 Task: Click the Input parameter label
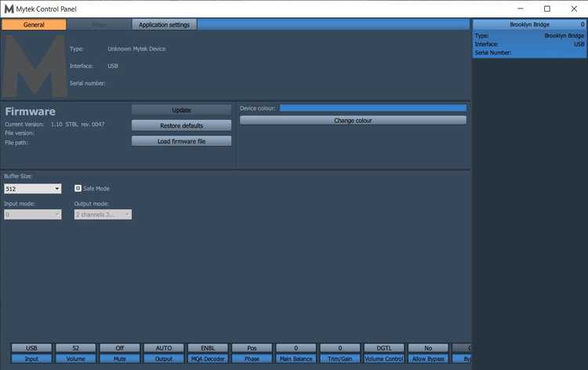[31, 359]
